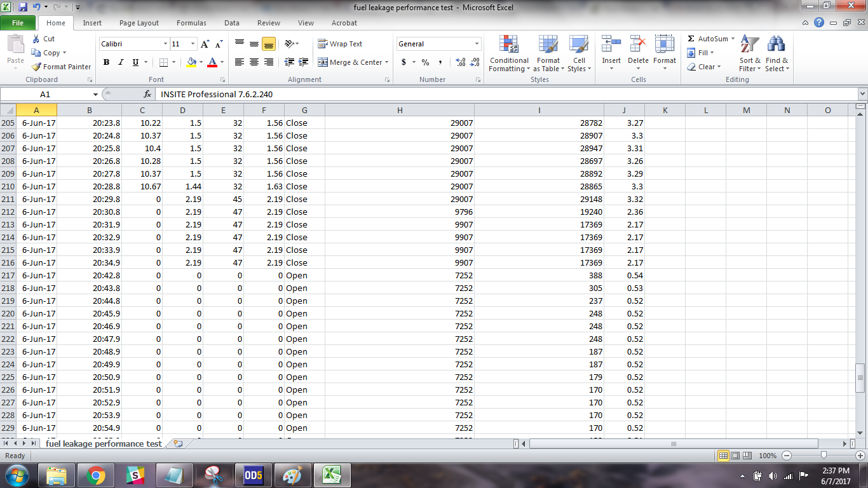Viewport: 868px width, 488px height.
Task: Click Merge & Center button
Action: (350, 62)
